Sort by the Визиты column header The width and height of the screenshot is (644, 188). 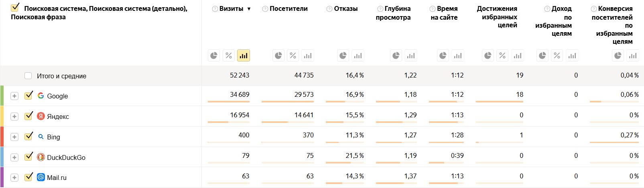pyautogui.click(x=231, y=9)
